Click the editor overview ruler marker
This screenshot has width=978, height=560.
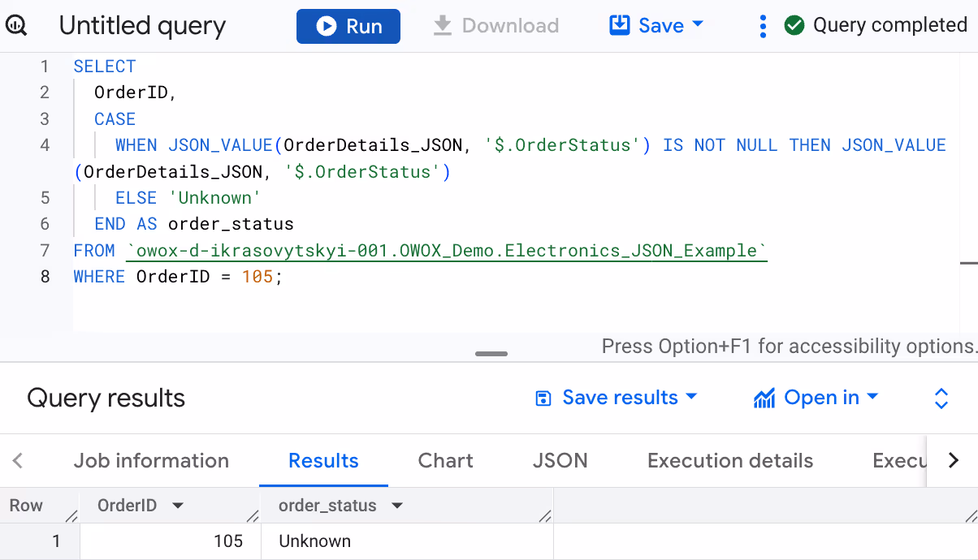tap(969, 263)
